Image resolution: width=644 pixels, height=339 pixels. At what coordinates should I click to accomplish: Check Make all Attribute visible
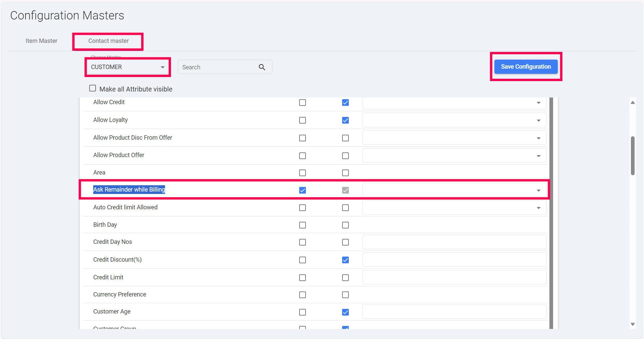coord(93,88)
